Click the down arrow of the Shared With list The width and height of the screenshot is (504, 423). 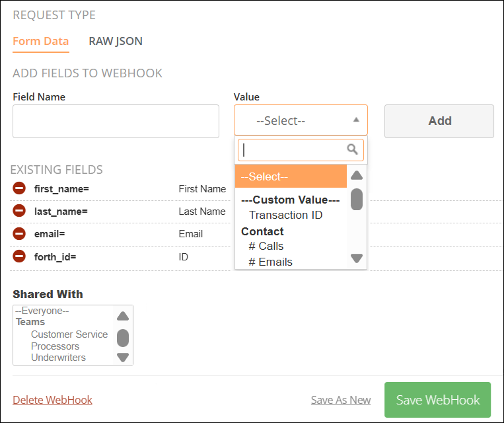[x=123, y=358]
